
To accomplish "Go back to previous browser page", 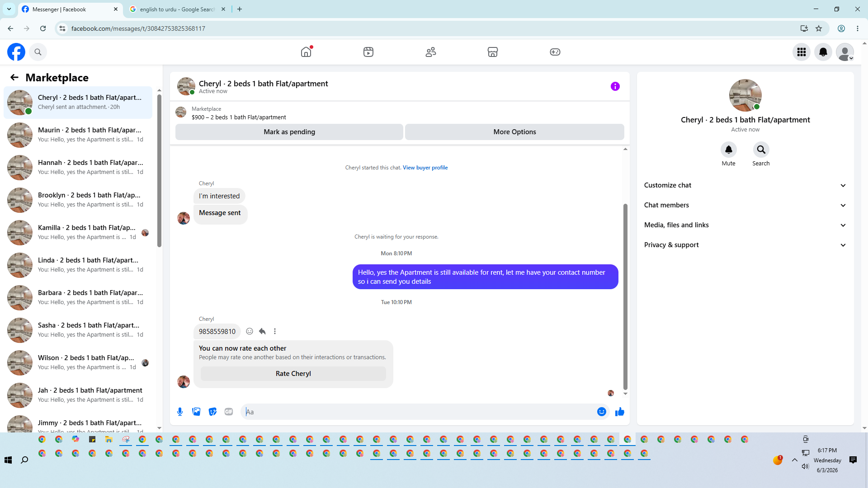I will 10,28.
